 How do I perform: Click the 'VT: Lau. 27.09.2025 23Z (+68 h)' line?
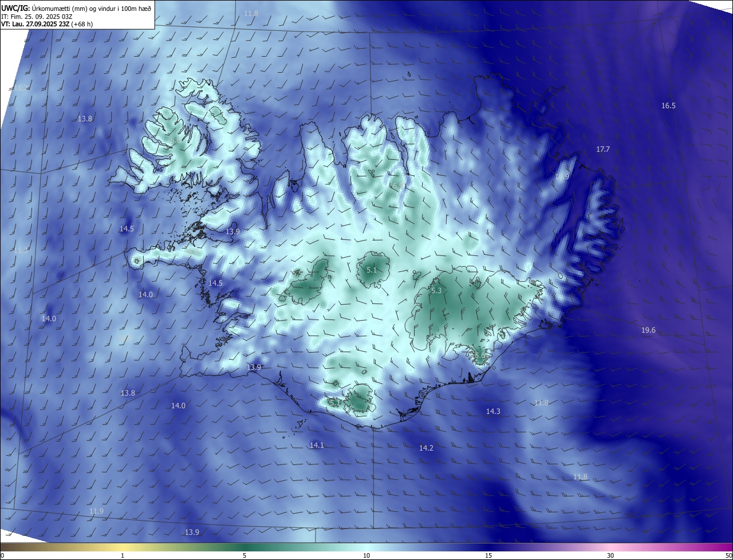[47, 24]
